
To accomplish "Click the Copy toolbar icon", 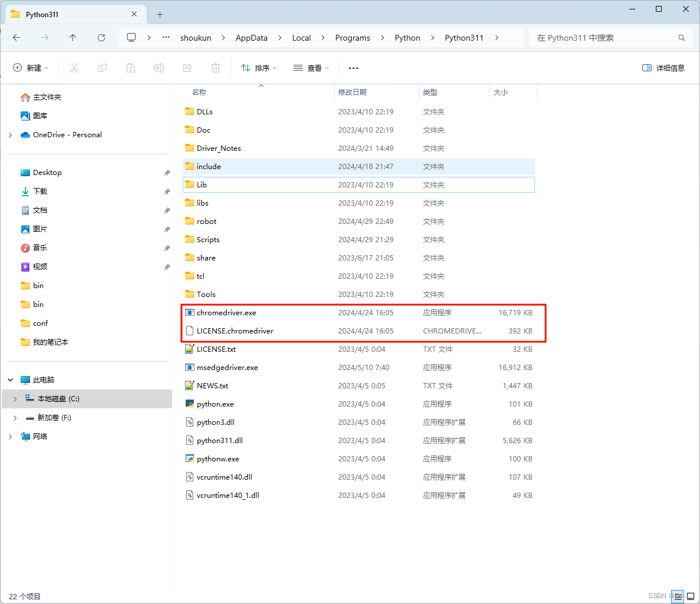I will (x=103, y=68).
